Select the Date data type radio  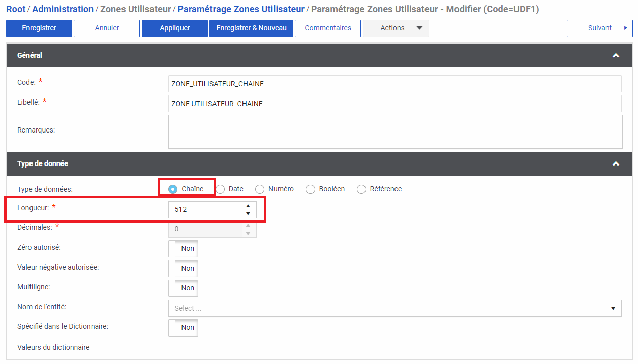click(x=221, y=189)
